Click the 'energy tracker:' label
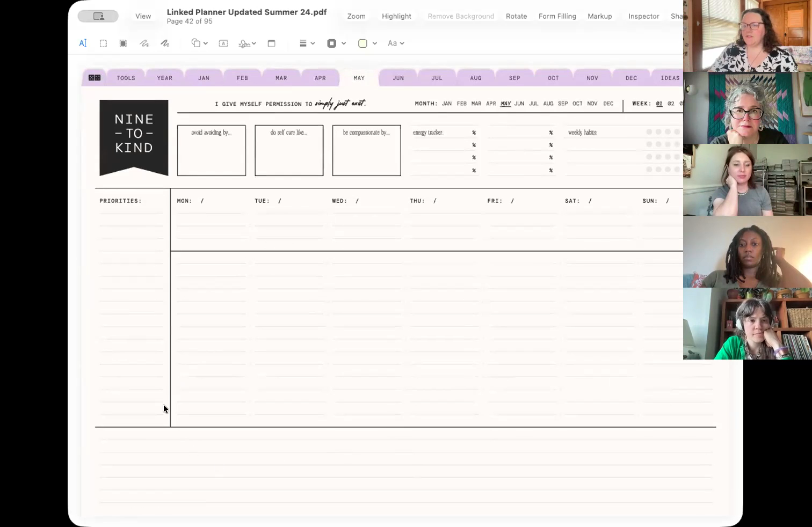 (x=428, y=133)
